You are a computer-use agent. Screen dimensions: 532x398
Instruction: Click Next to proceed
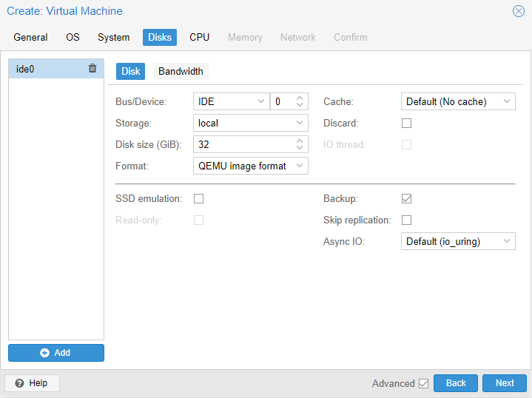[505, 383]
